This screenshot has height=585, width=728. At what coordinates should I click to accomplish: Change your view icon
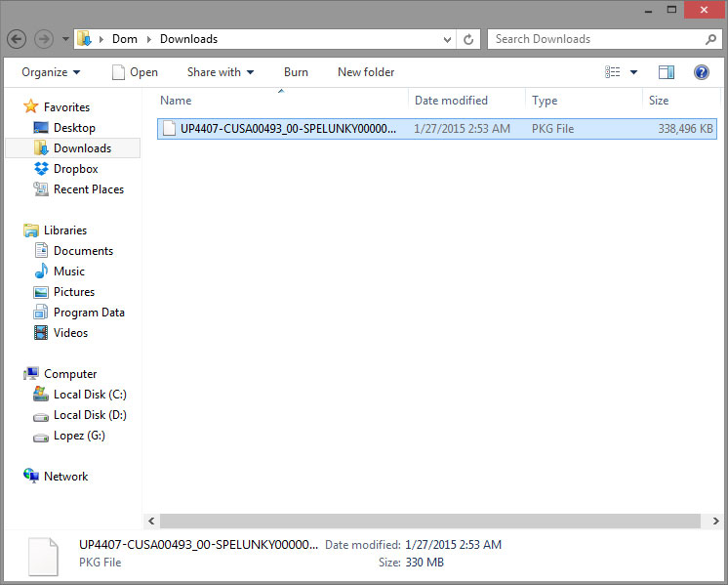tap(613, 72)
